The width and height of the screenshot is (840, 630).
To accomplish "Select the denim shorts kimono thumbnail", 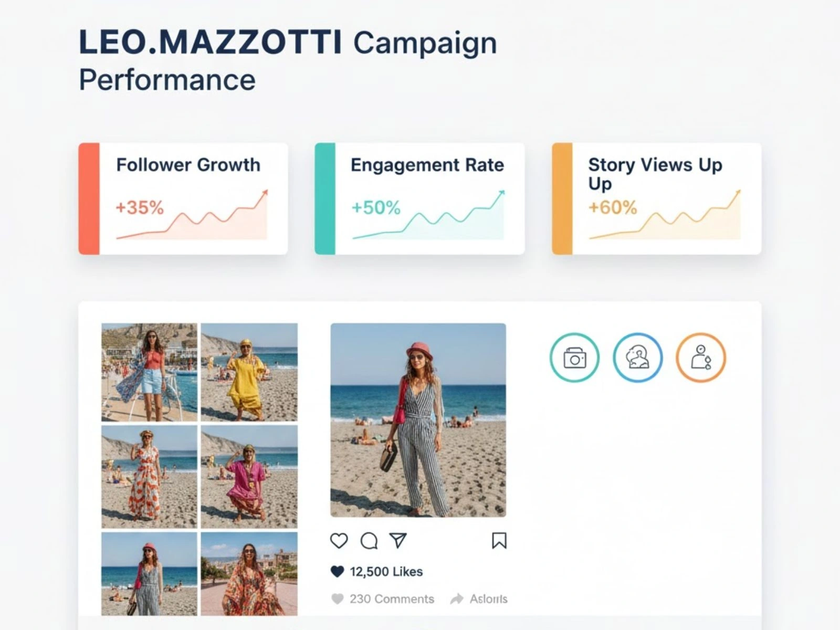I will click(149, 372).
